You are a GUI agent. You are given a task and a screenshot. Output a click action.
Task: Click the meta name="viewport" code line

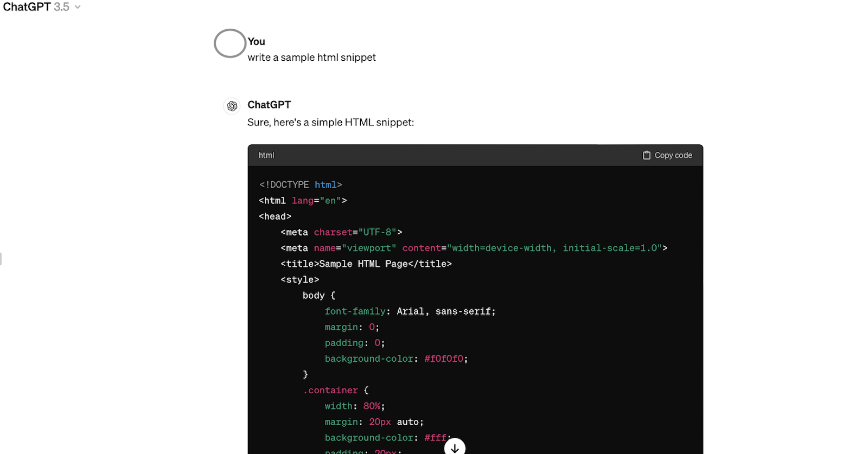[x=474, y=248]
